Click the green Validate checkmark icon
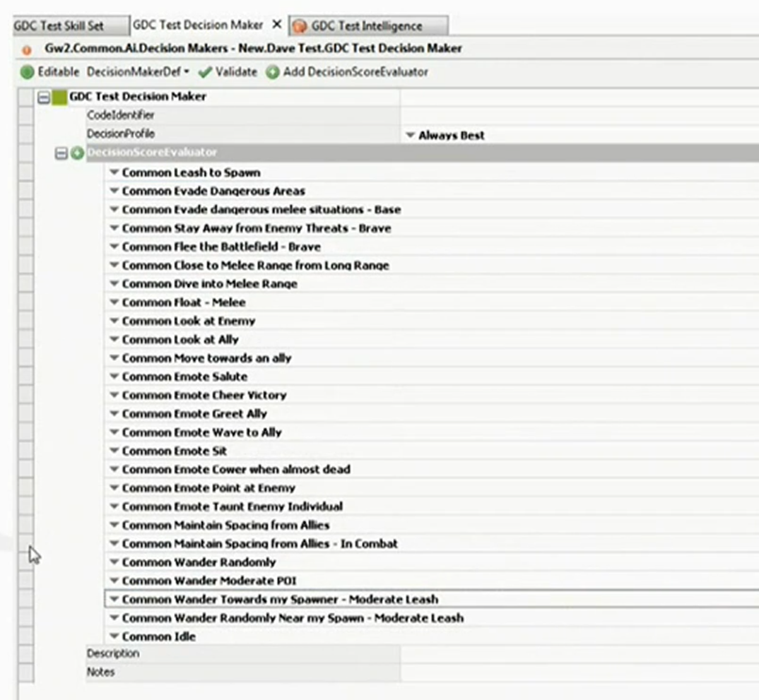The width and height of the screenshot is (759, 700). 205,72
